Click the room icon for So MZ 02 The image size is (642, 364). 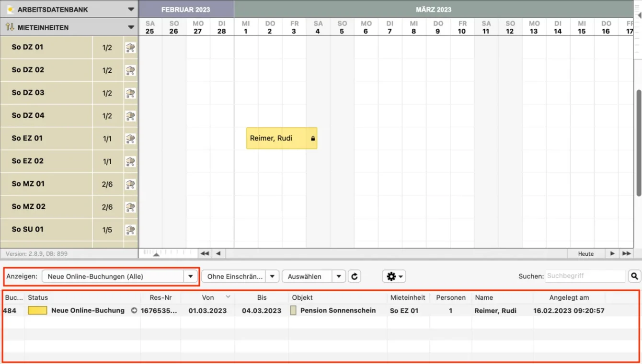[x=130, y=207]
